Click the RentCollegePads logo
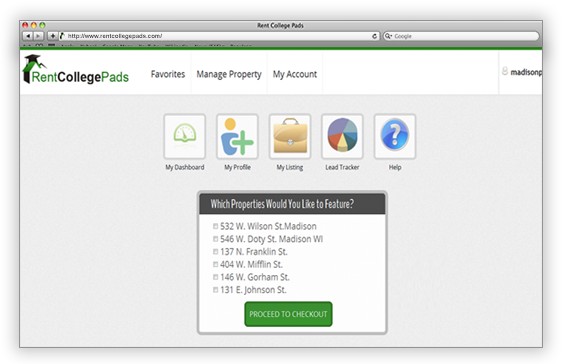 (76, 70)
